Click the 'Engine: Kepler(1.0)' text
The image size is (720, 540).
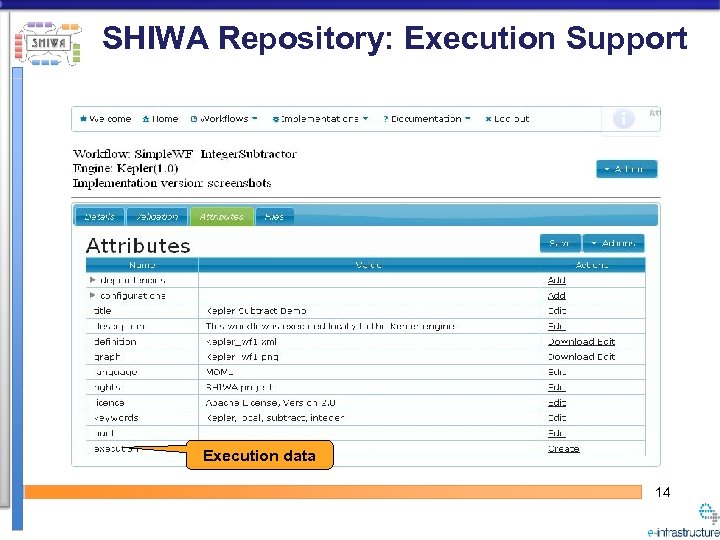125,168
